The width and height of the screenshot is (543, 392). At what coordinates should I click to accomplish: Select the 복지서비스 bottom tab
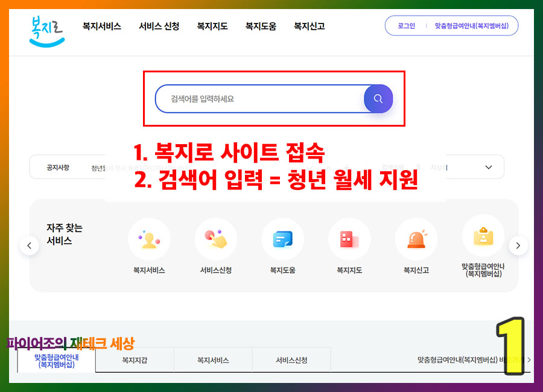tap(213, 360)
